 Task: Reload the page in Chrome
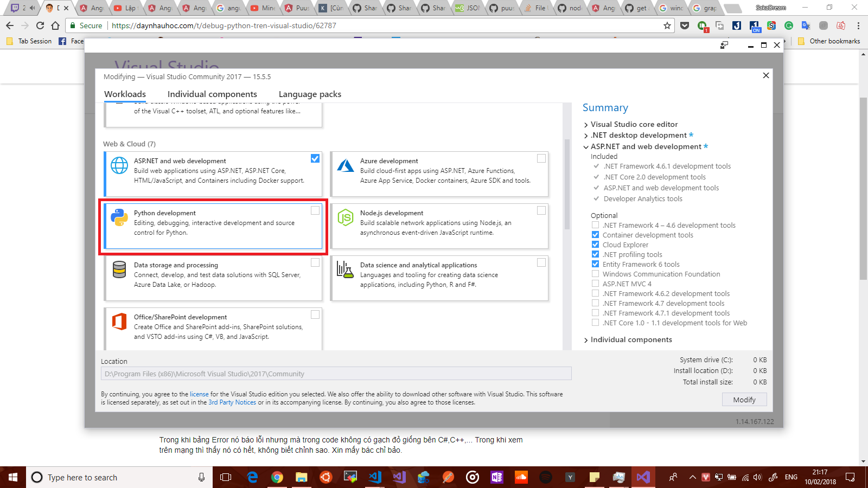[x=40, y=25]
